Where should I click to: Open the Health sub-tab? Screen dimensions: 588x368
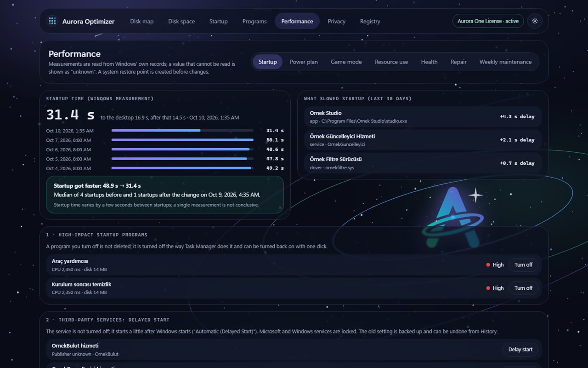(430, 62)
